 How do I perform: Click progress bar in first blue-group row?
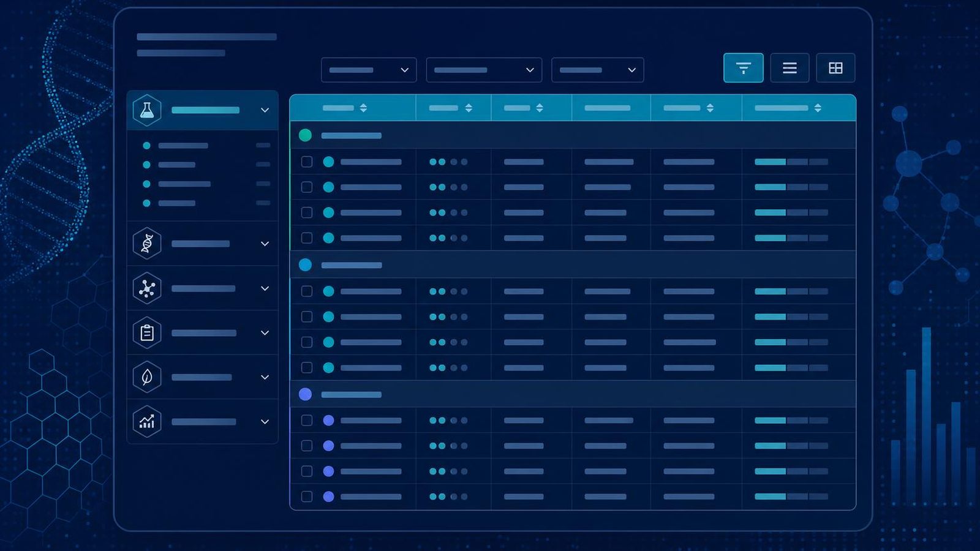click(791, 291)
